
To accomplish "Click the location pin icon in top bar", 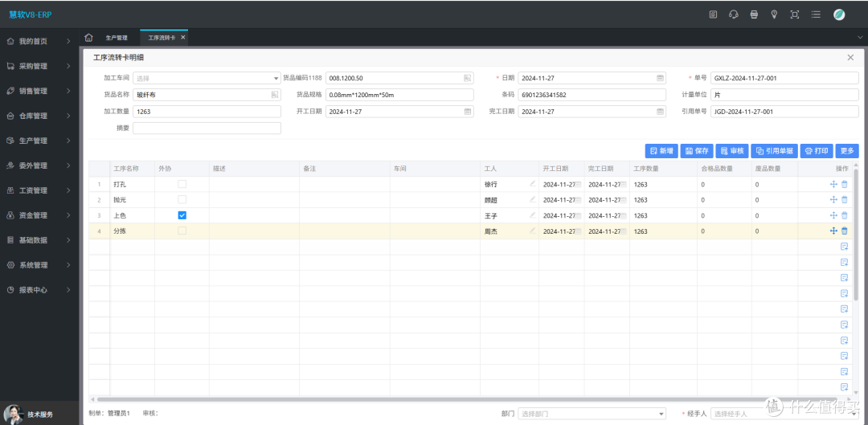I will pyautogui.click(x=774, y=15).
